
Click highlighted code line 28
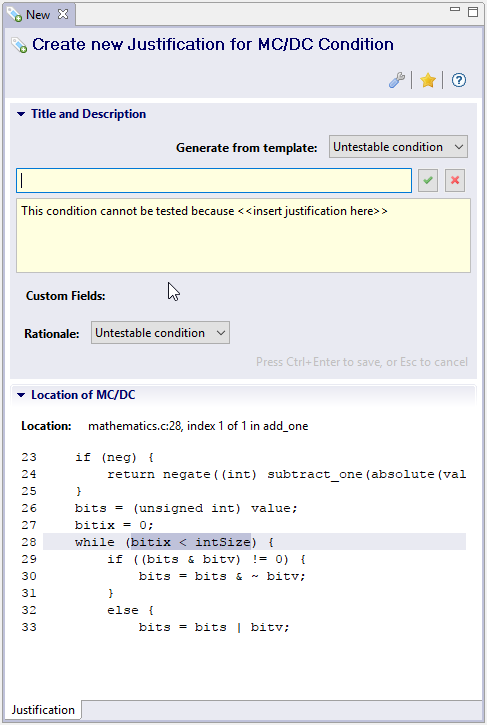tap(254, 542)
